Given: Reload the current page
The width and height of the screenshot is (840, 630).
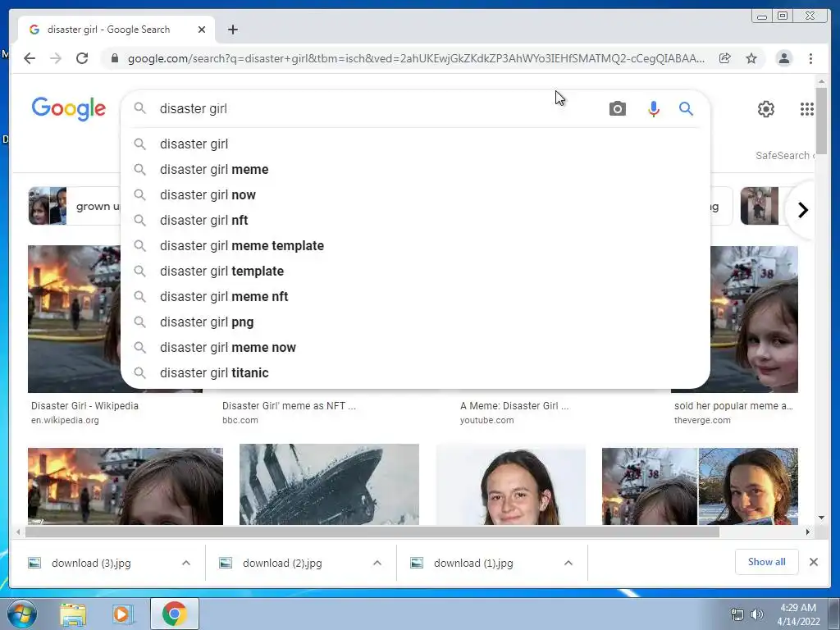Looking at the screenshot, I should click(x=82, y=58).
